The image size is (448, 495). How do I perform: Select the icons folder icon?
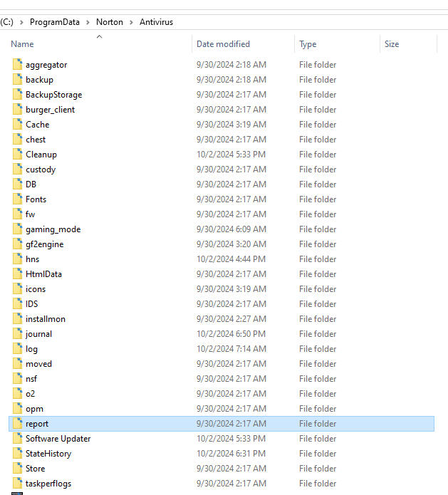click(18, 288)
